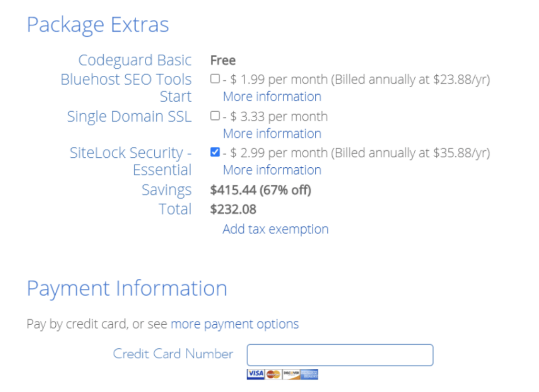View More information about Single Domain SSL
This screenshot has width=539, height=392.
[x=271, y=133]
